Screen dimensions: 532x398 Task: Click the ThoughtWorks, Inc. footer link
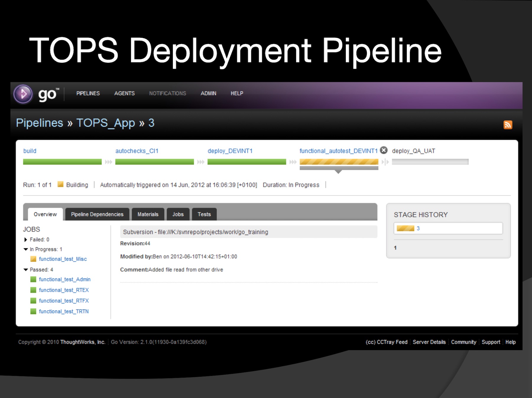(x=83, y=342)
